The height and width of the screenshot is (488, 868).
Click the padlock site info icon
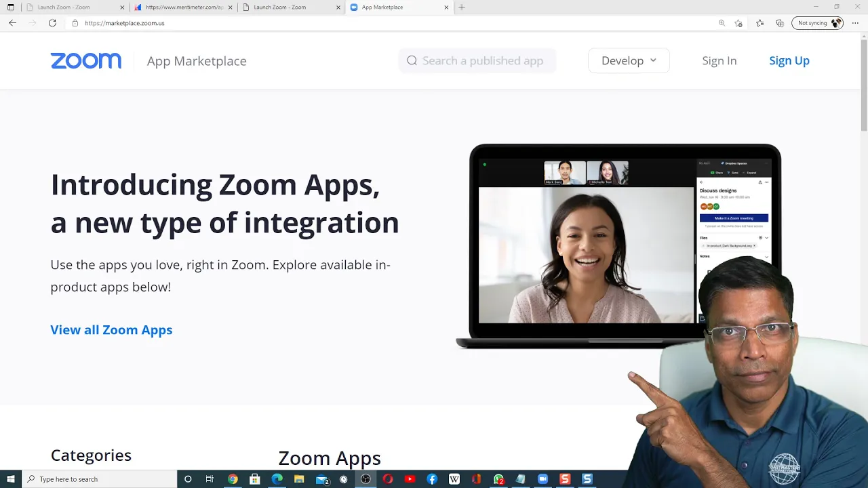75,23
